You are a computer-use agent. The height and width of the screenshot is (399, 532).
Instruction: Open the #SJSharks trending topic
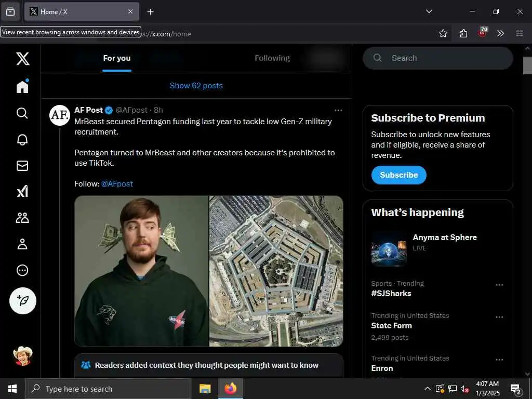(x=391, y=294)
